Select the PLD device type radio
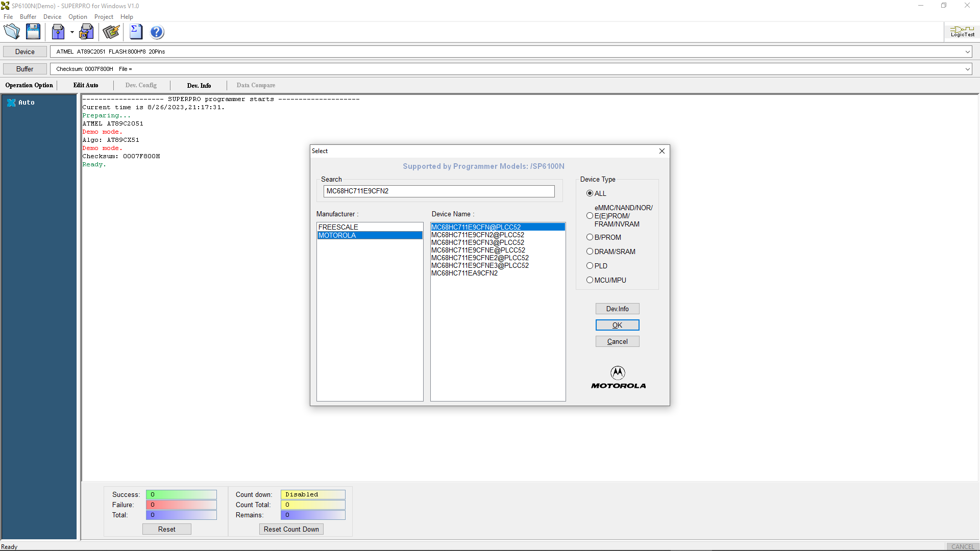980x551 pixels. pos(590,266)
